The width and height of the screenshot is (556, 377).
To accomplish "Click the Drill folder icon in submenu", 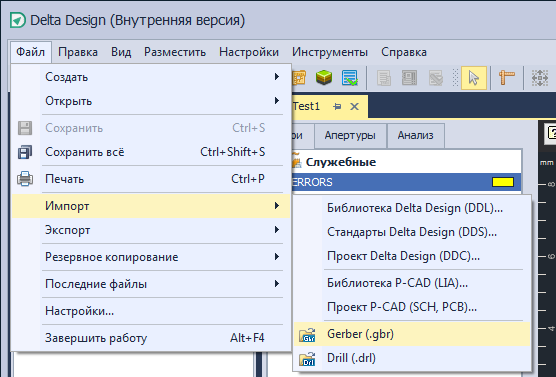I will pos(307,359).
